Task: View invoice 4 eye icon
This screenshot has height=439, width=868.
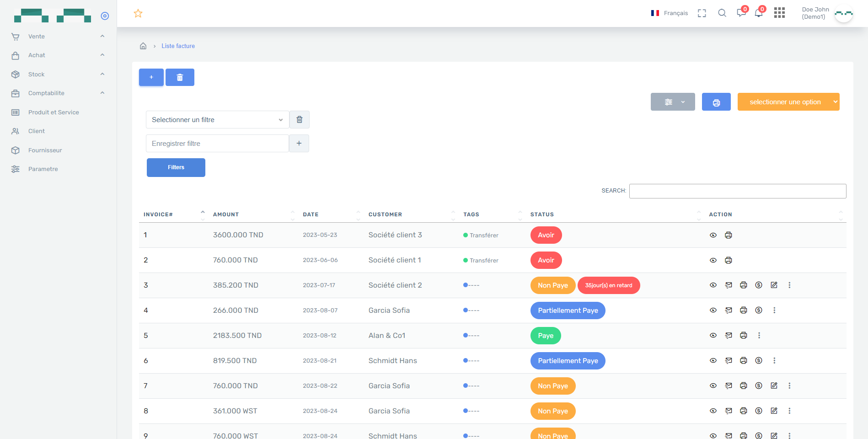Action: point(713,310)
